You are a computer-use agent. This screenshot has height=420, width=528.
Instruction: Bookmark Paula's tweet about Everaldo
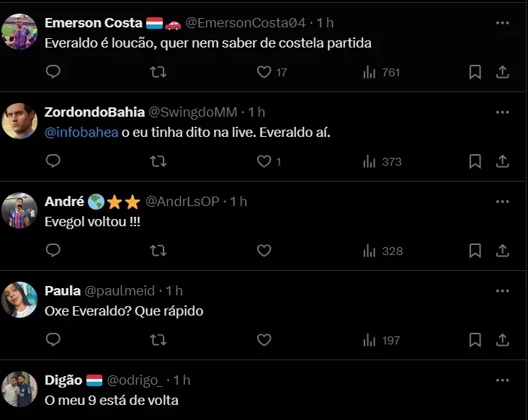475,340
